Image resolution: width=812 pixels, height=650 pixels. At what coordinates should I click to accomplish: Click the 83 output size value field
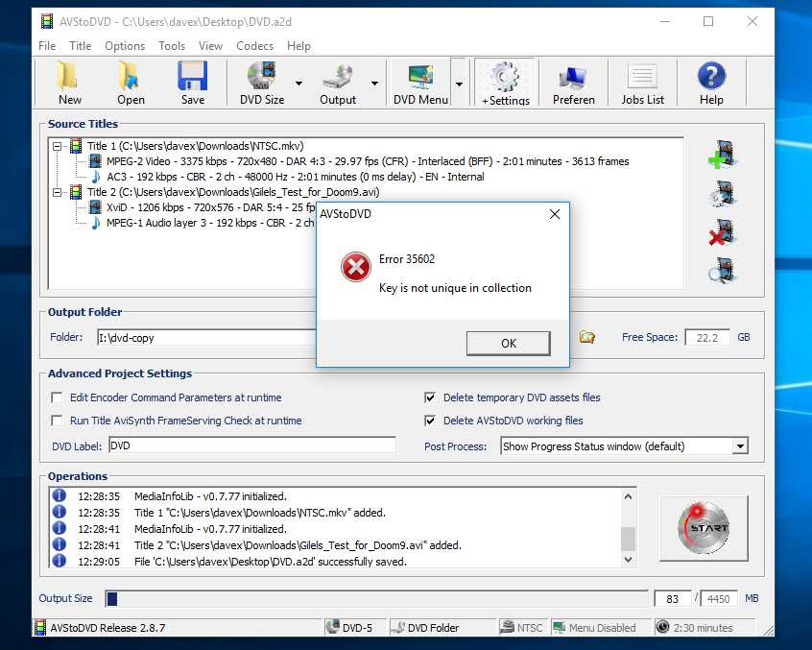coord(672,599)
